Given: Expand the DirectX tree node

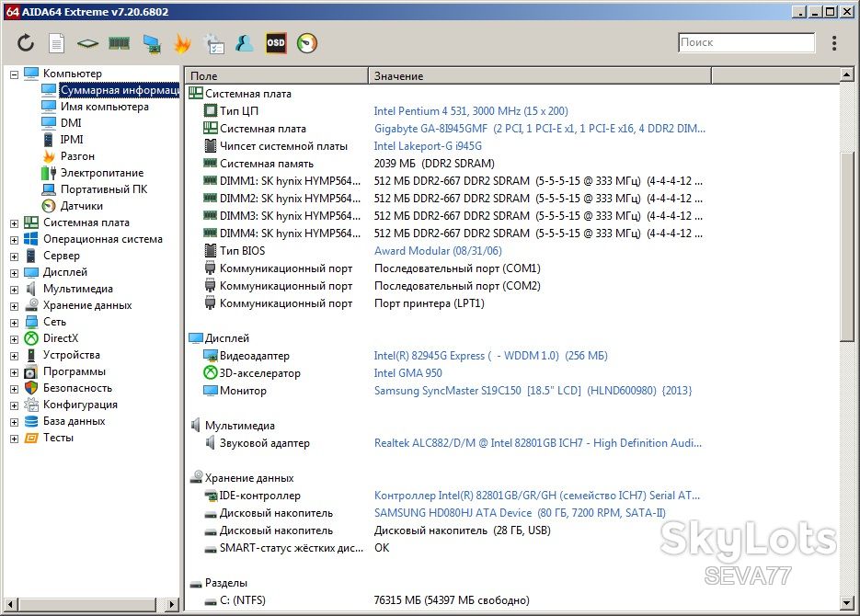Looking at the screenshot, I should [x=15, y=338].
